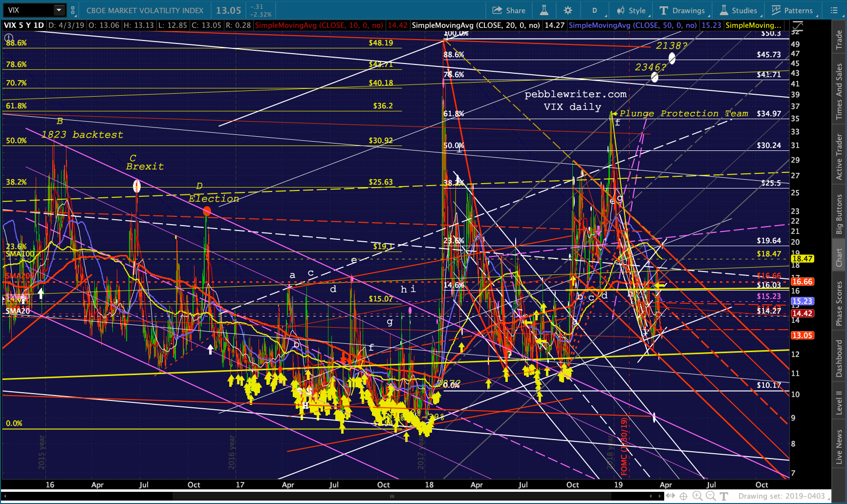The image size is (847, 504).
Task: Click the 13.05 last price in header
Action: [x=229, y=10]
